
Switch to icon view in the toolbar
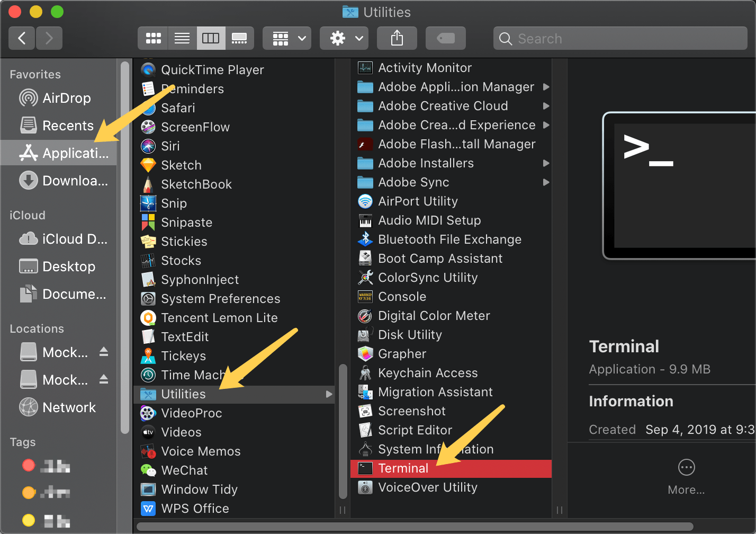pos(153,38)
